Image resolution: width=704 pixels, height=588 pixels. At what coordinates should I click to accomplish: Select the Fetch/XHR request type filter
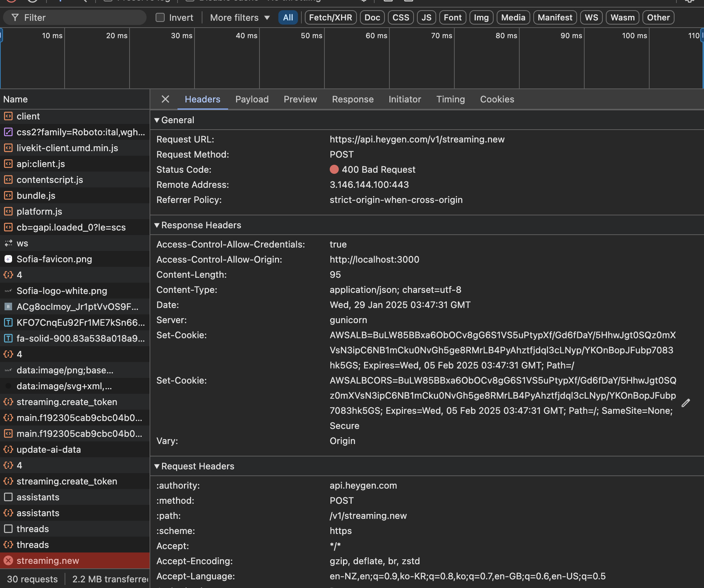330,18
